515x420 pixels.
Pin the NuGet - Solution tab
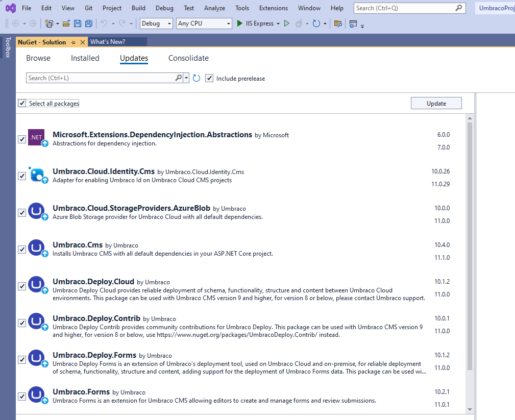tap(73, 42)
